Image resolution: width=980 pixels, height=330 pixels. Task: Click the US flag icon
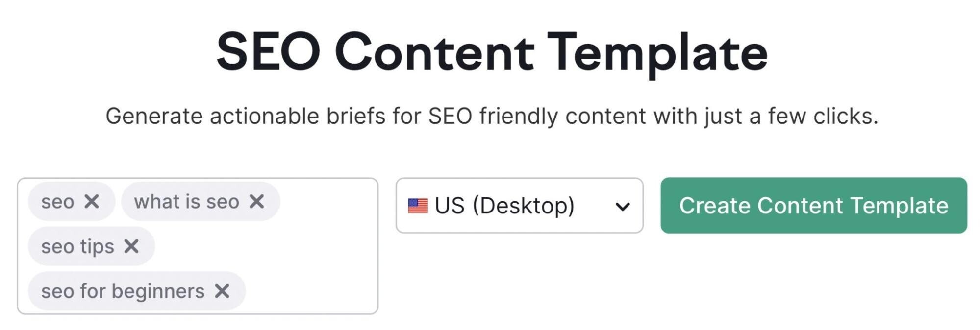[x=418, y=206]
